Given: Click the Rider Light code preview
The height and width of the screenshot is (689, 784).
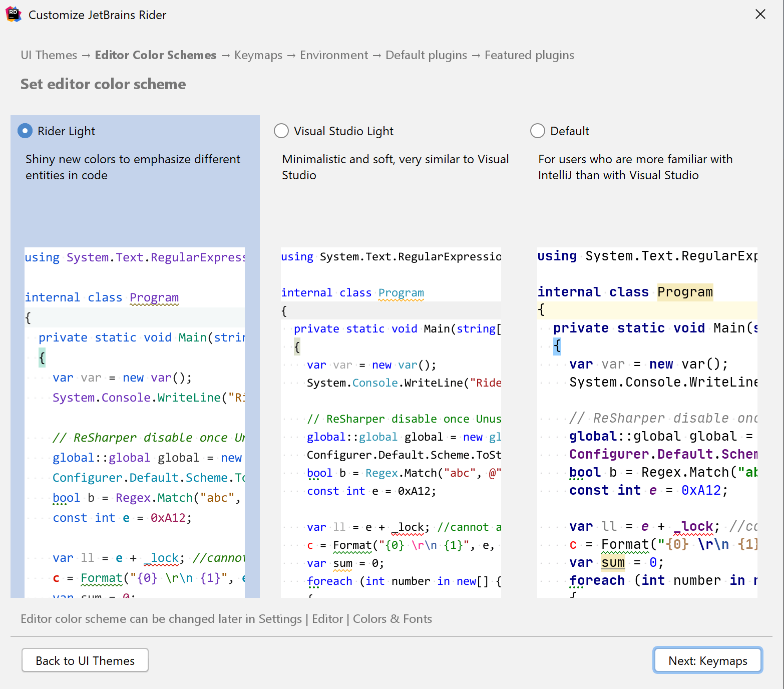Looking at the screenshot, I should 134,421.
